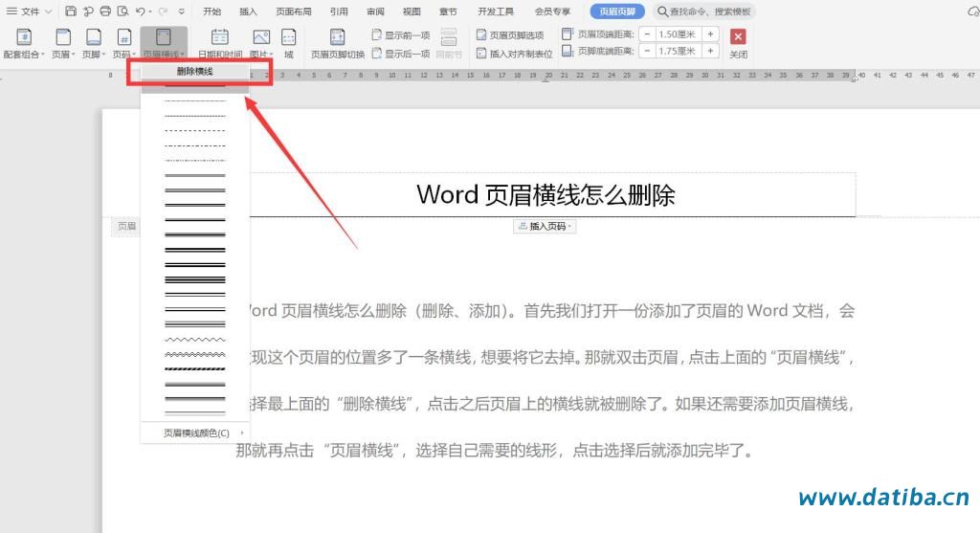Click 显示前一项 show previous item
980x533 pixels.
tap(401, 35)
